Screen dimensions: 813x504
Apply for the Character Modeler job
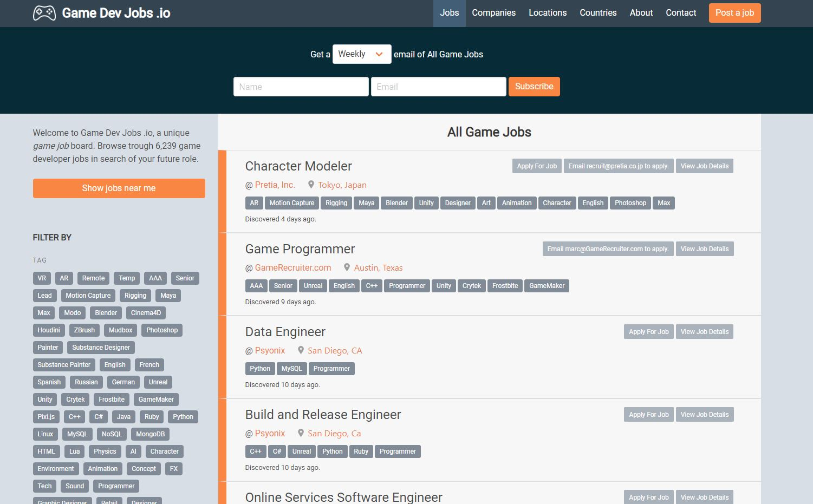pyautogui.click(x=537, y=166)
